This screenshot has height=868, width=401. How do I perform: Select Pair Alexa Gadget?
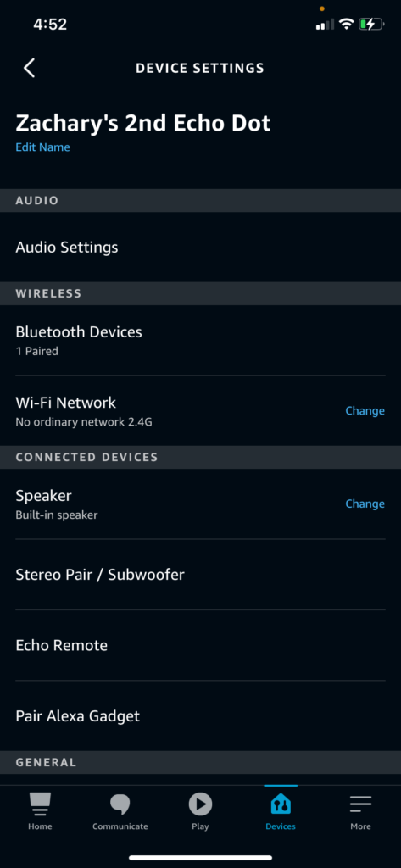200,716
